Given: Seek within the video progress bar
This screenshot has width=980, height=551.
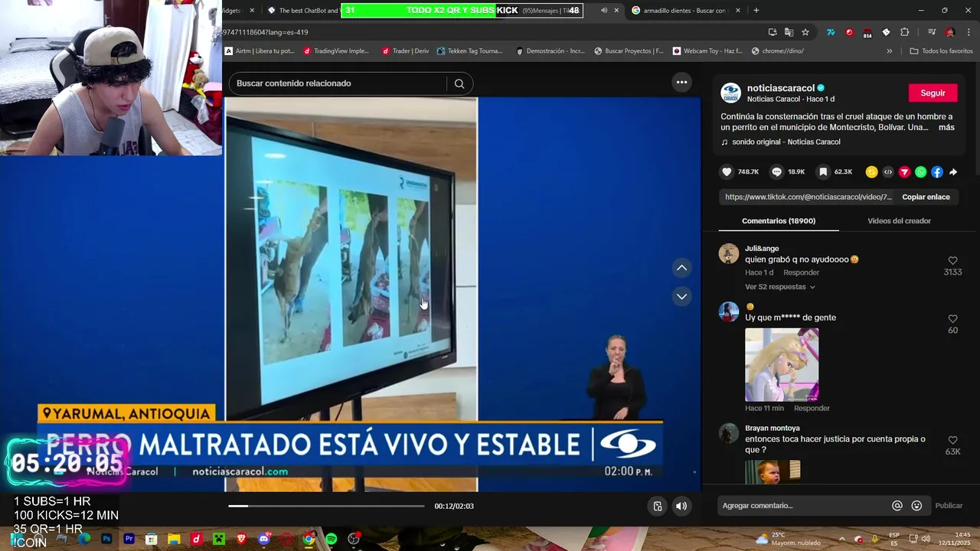Looking at the screenshot, I should tap(325, 506).
